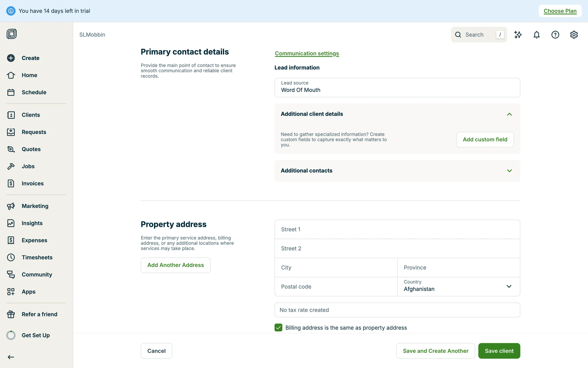
Task: Collapse the Additional client details section
Action: click(509, 114)
